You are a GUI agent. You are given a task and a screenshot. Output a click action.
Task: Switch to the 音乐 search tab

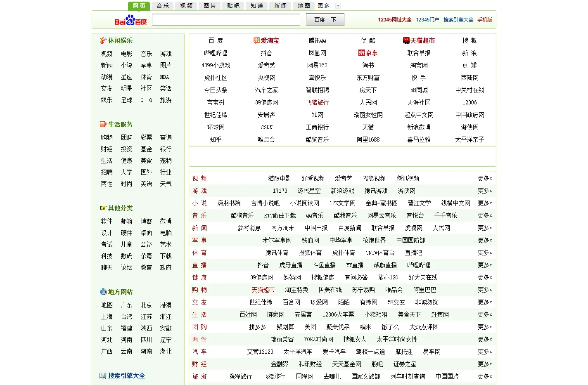[163, 6]
